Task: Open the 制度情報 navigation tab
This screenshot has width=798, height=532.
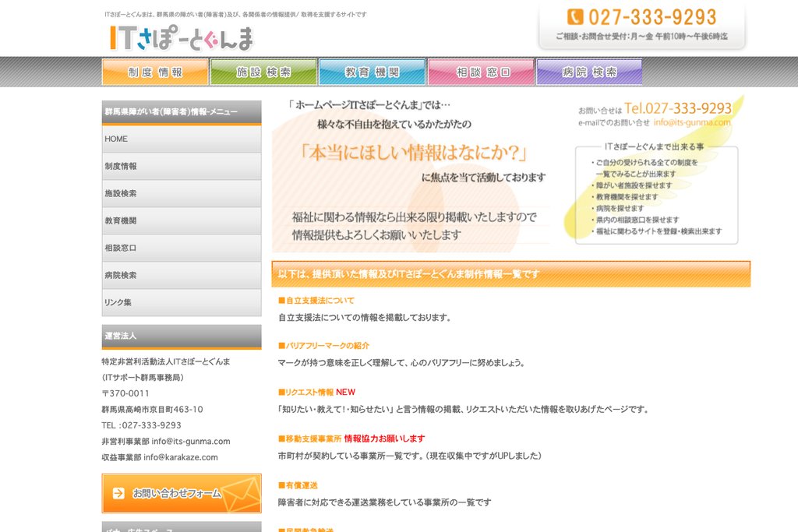Action: (155, 72)
